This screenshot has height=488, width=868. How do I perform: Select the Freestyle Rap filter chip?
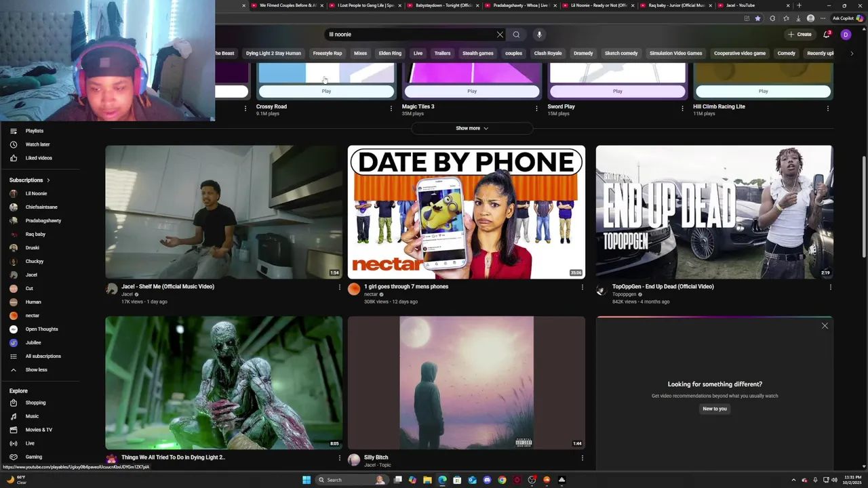click(x=328, y=54)
